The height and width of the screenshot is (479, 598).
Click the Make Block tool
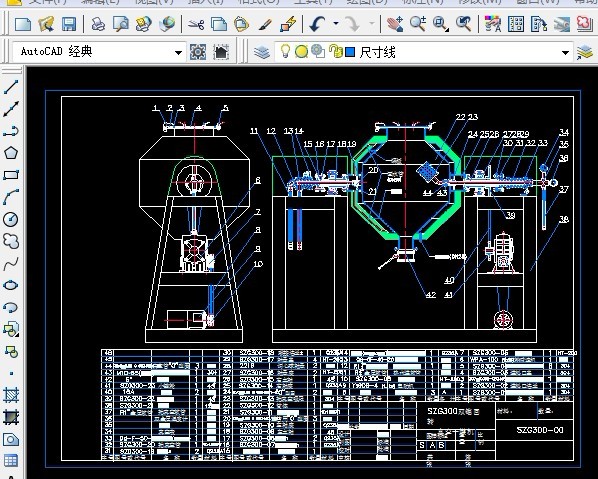pyautogui.click(x=11, y=351)
